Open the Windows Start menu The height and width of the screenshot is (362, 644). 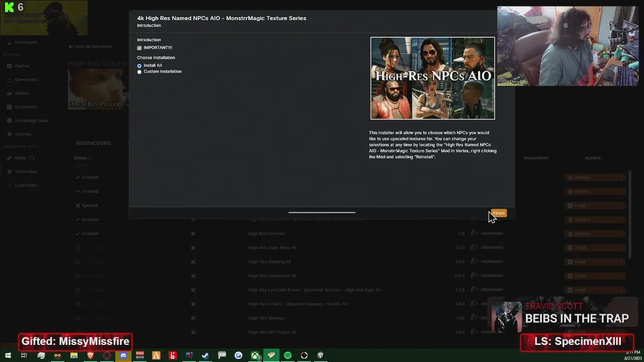coord(8,355)
